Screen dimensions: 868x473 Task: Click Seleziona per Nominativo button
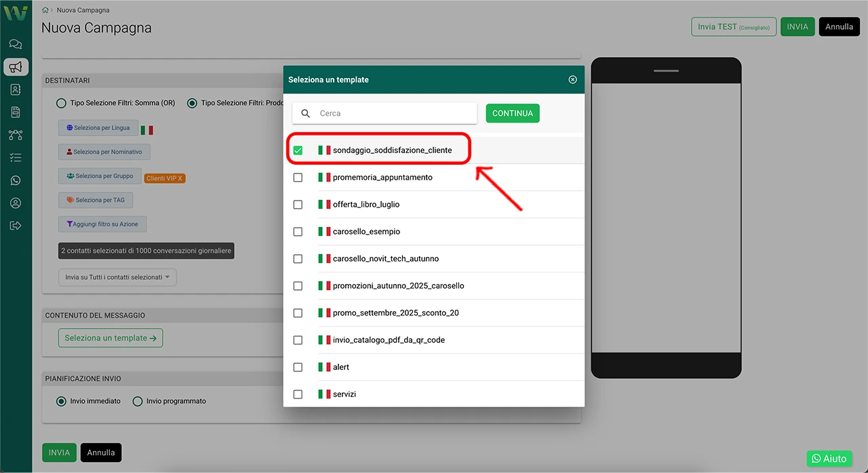[104, 152]
